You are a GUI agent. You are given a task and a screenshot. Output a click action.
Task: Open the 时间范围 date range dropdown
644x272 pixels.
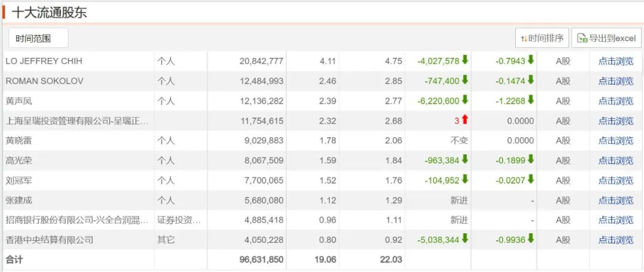pos(38,38)
